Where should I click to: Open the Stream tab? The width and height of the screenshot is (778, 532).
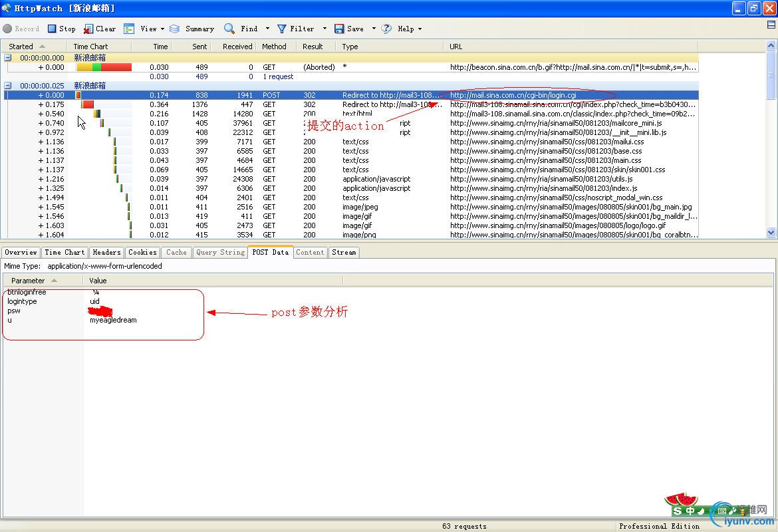point(344,252)
